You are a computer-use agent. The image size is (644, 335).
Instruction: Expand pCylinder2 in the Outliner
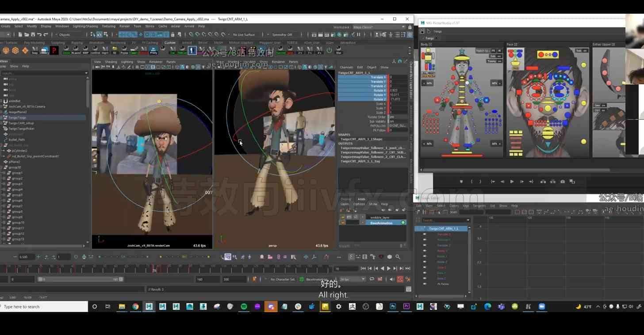(x=4, y=151)
